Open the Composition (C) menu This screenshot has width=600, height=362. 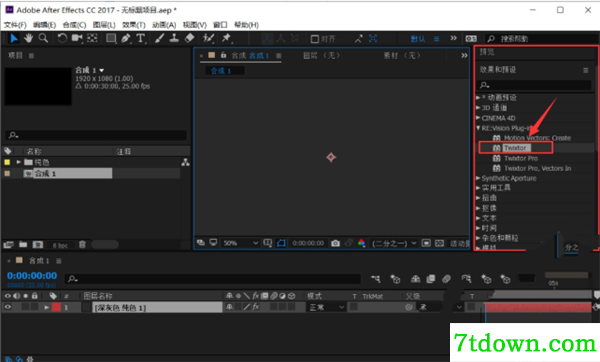pyautogui.click(x=74, y=25)
